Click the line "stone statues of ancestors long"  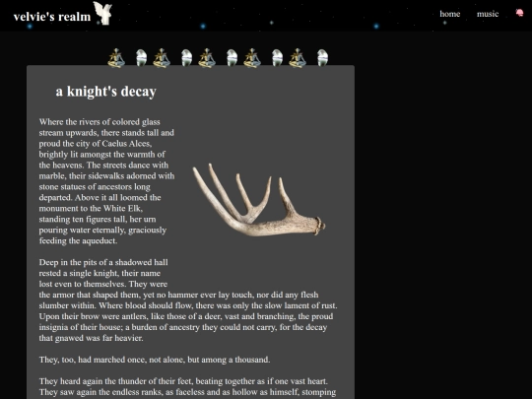95,187
